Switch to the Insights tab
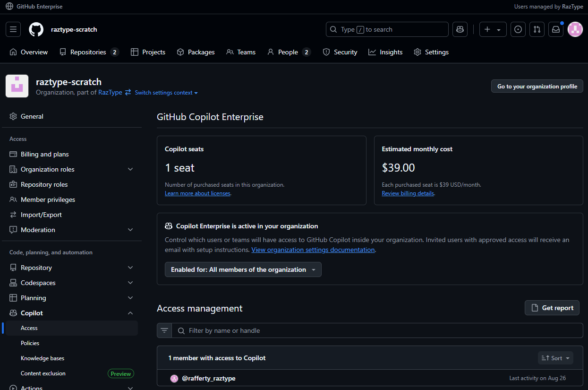This screenshot has width=588, height=390. (x=385, y=52)
